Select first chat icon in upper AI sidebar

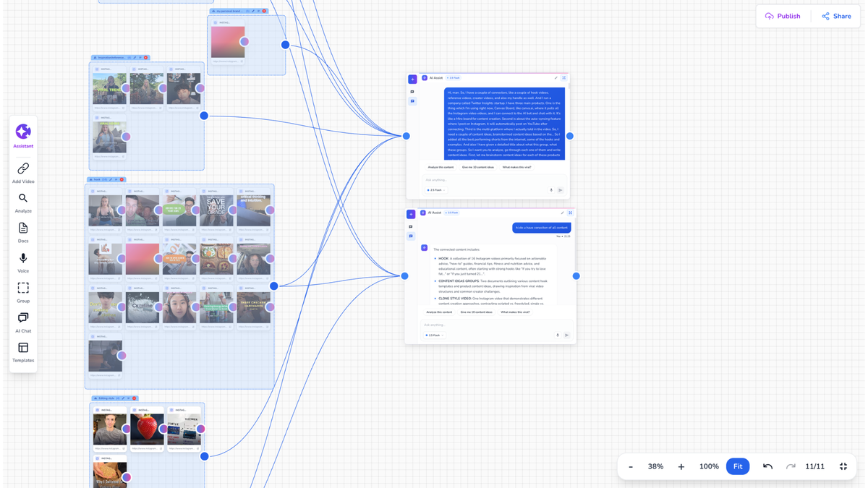coord(412,92)
